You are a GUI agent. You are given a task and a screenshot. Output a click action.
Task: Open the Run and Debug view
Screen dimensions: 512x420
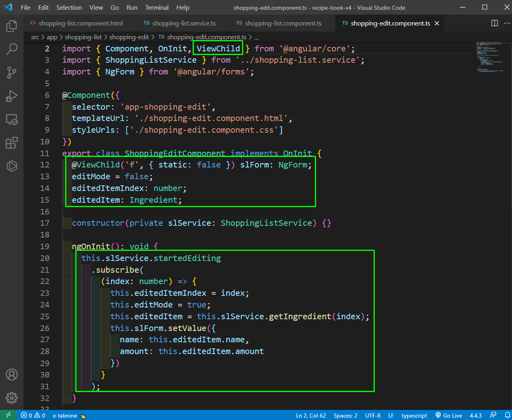click(12, 96)
